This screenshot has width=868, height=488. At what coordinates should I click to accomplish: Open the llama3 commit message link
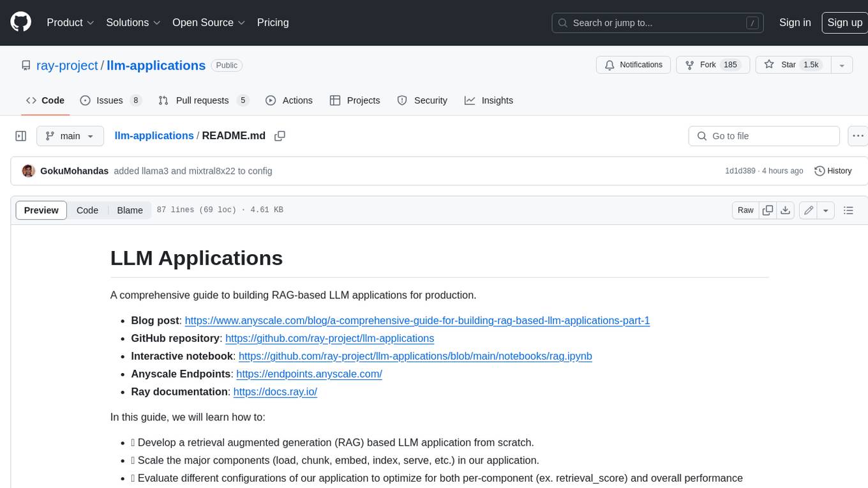click(x=193, y=171)
